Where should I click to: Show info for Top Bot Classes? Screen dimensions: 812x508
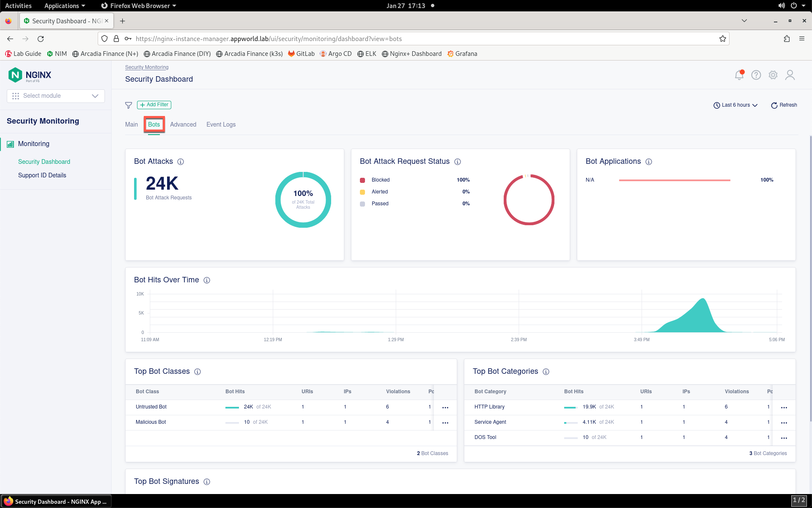tap(198, 372)
